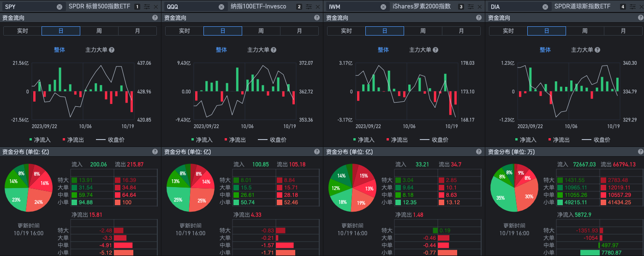Open 资金分布 help icon in IWM panel

[479, 151]
